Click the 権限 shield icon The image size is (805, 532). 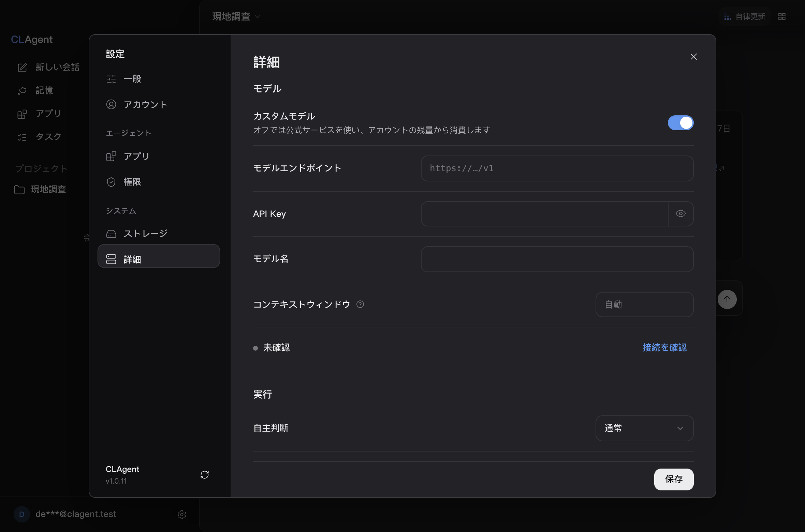[x=111, y=182]
